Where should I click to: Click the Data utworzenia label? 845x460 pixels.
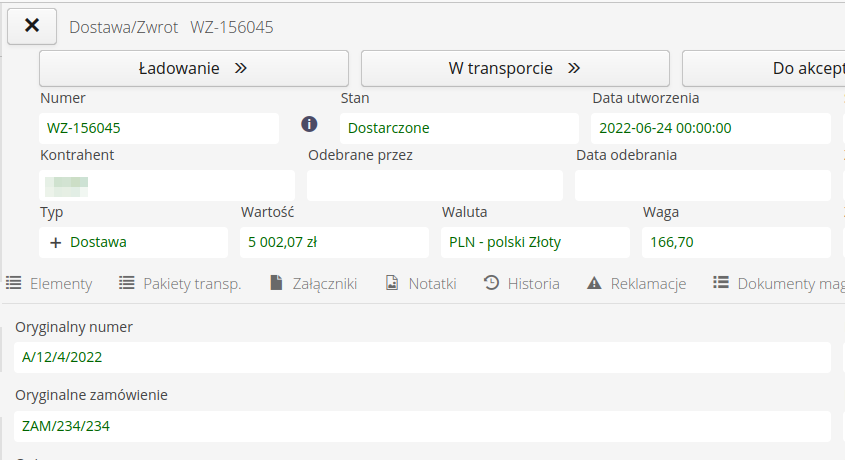click(646, 98)
